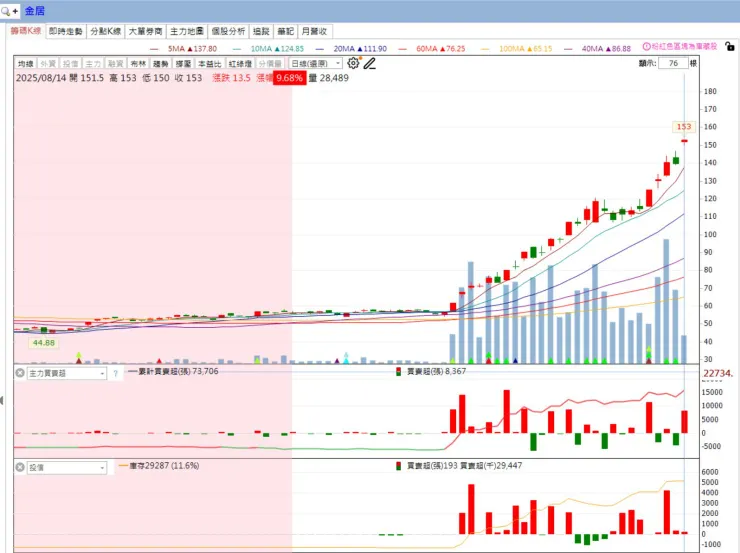The height and width of the screenshot is (553, 740).
Task: Click the pink info circle icon
Action: point(647,47)
